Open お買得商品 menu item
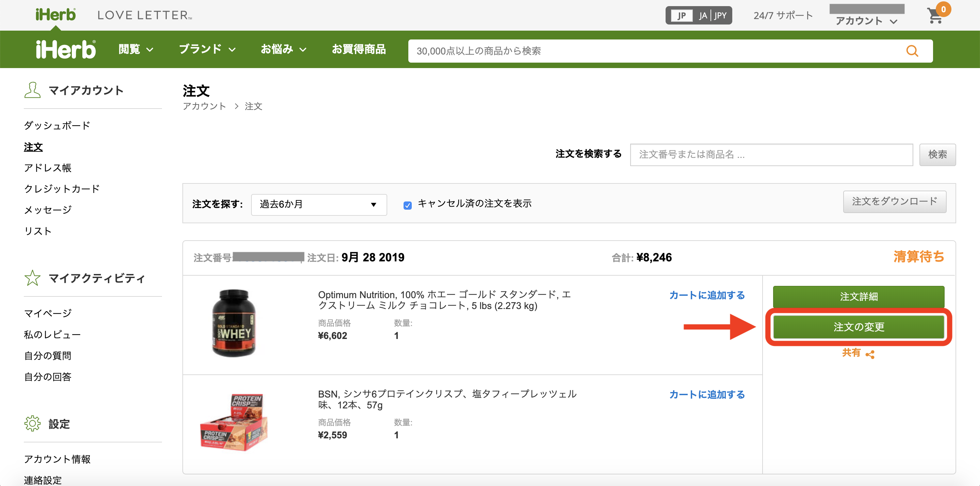Image resolution: width=980 pixels, height=486 pixels. tap(358, 49)
